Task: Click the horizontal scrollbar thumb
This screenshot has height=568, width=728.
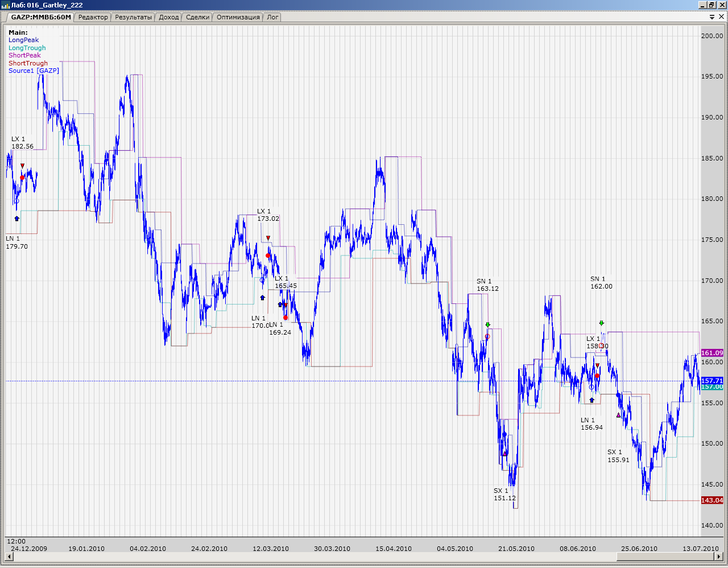Action: pos(666,557)
